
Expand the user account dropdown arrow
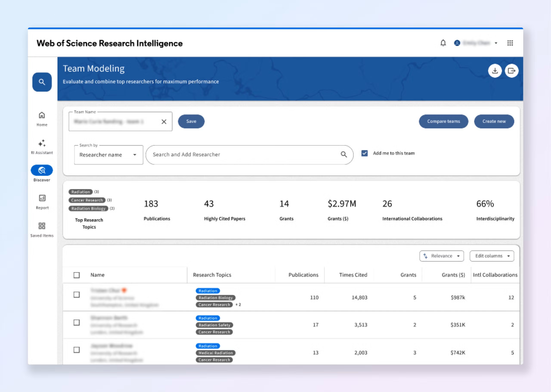point(496,43)
